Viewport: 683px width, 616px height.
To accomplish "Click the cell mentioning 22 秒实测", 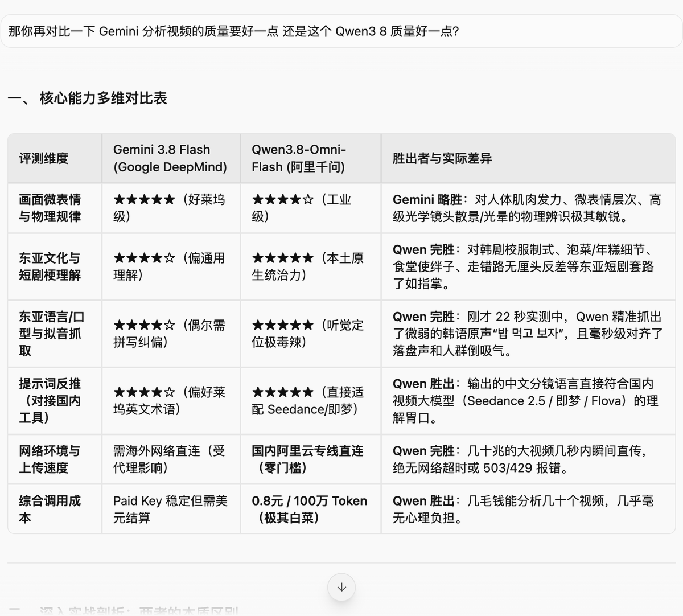I will [528, 334].
